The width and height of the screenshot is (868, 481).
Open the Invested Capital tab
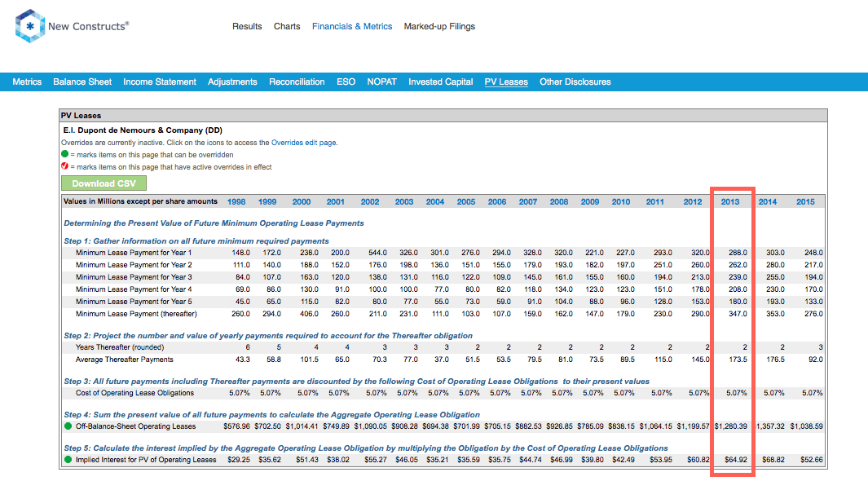[441, 82]
